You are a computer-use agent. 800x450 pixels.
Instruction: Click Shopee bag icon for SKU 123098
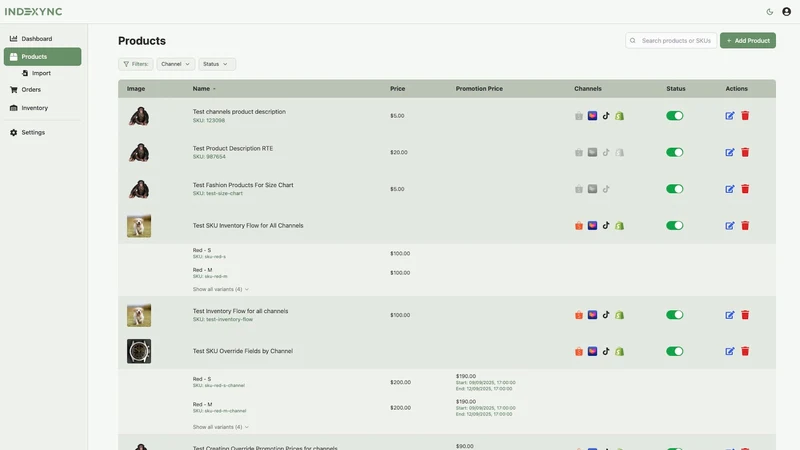click(x=579, y=116)
